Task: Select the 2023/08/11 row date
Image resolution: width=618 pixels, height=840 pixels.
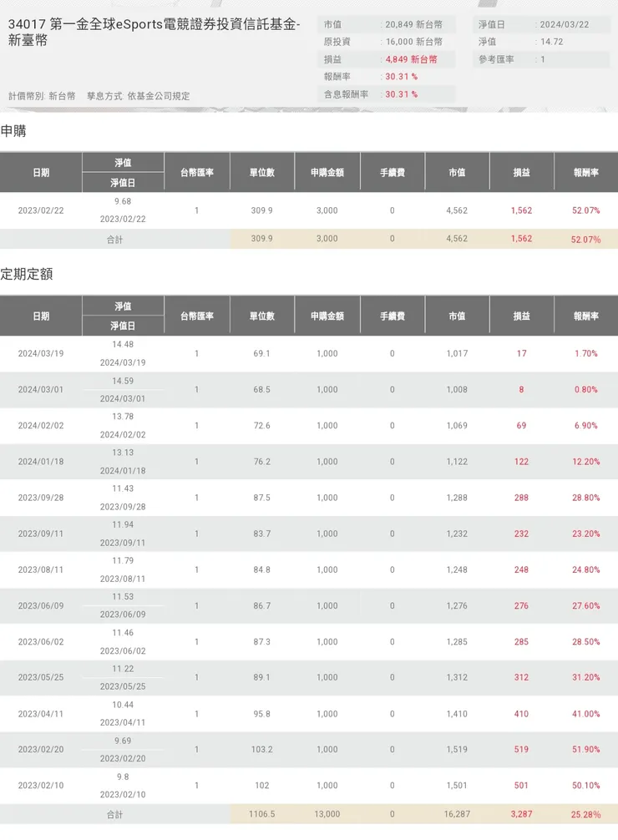Action: 41,569
